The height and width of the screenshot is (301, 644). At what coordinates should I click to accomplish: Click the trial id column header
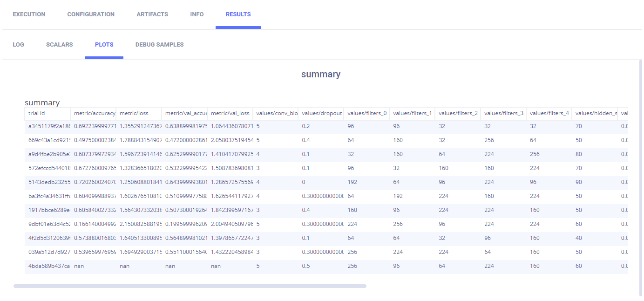tap(47, 113)
